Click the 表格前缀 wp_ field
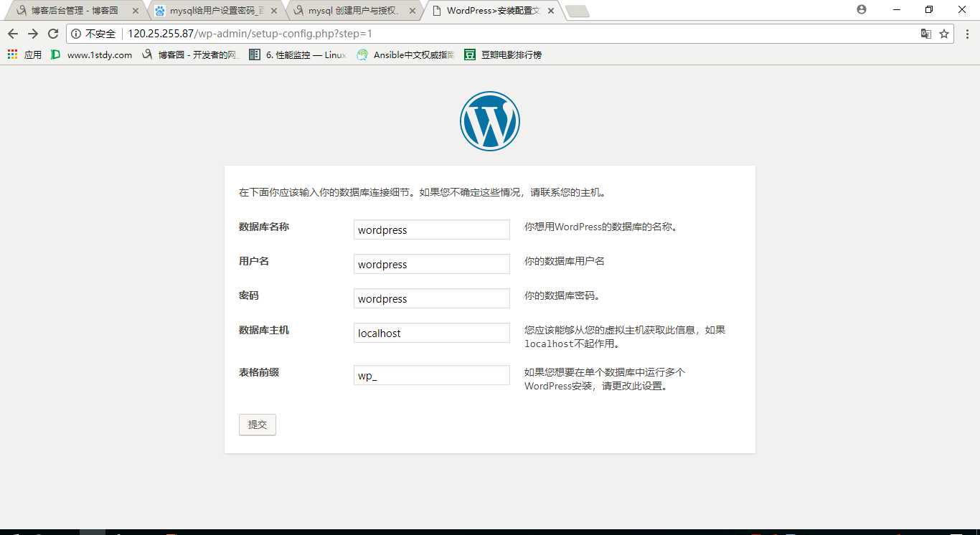This screenshot has width=980, height=535. pos(432,375)
